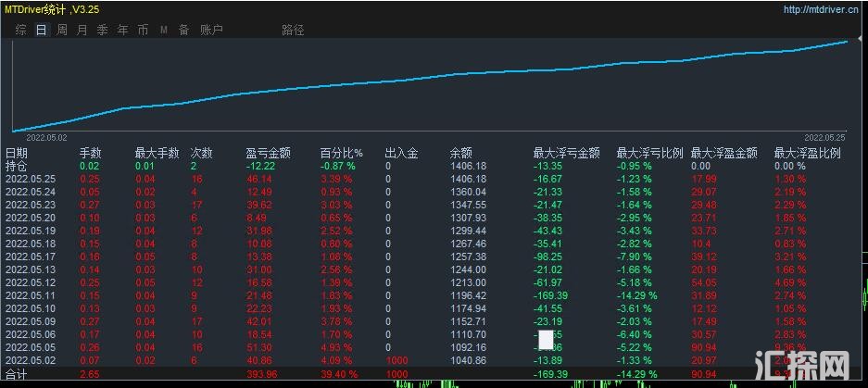The image size is (868, 388).
Task: Click the 最大浮亏金额 column header
Action: pos(566,153)
